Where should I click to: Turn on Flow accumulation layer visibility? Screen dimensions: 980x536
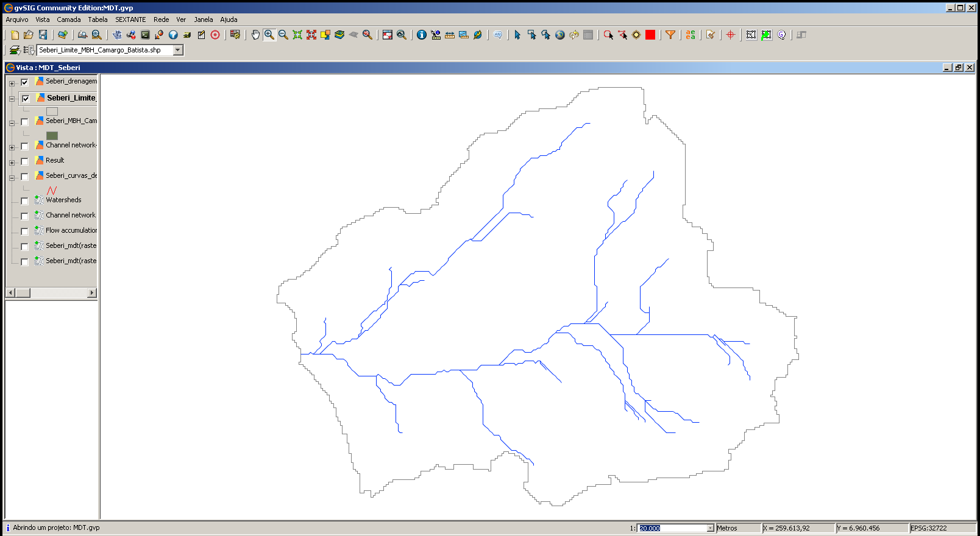[x=24, y=231]
